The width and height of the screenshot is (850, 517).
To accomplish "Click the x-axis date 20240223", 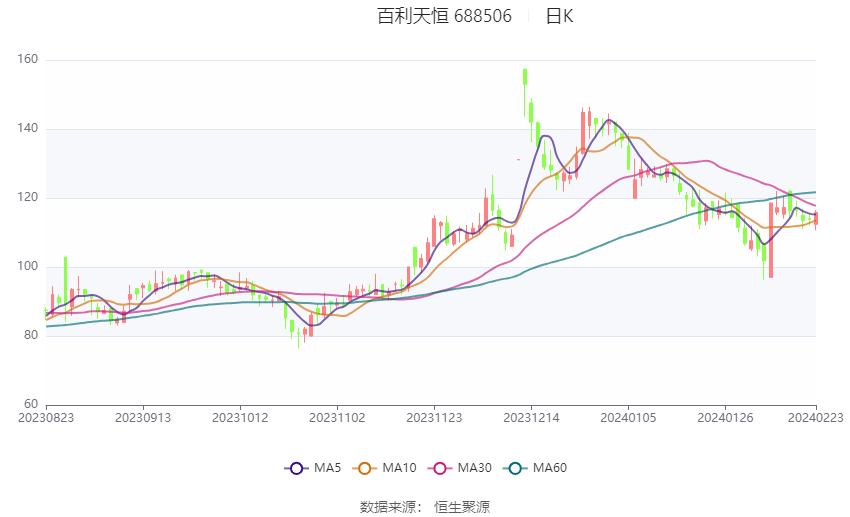I will click(x=816, y=418).
